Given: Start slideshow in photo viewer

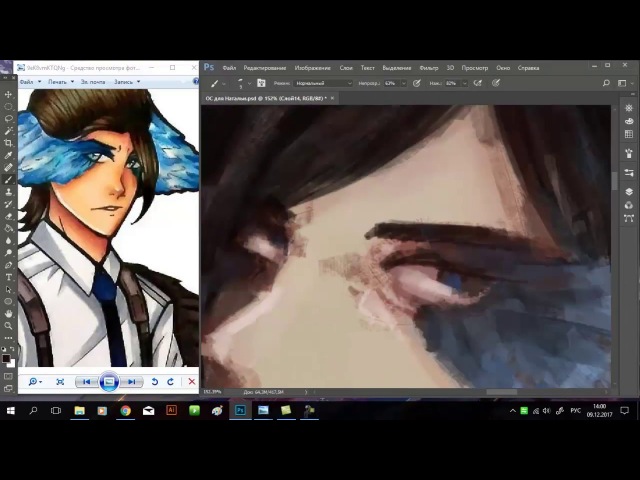Looking at the screenshot, I should click(x=109, y=382).
